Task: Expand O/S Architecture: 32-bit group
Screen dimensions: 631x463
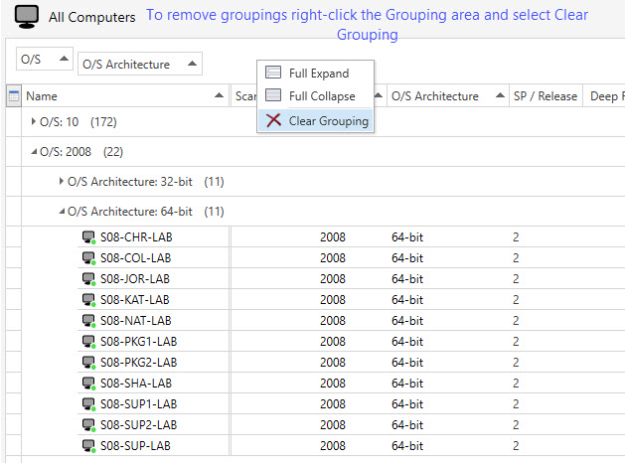Action: [61, 181]
